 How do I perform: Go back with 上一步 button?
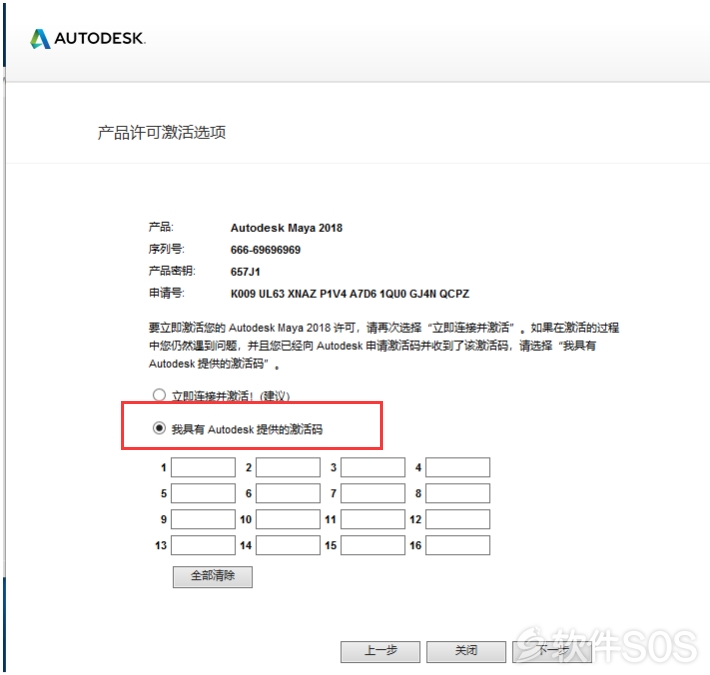[380, 651]
